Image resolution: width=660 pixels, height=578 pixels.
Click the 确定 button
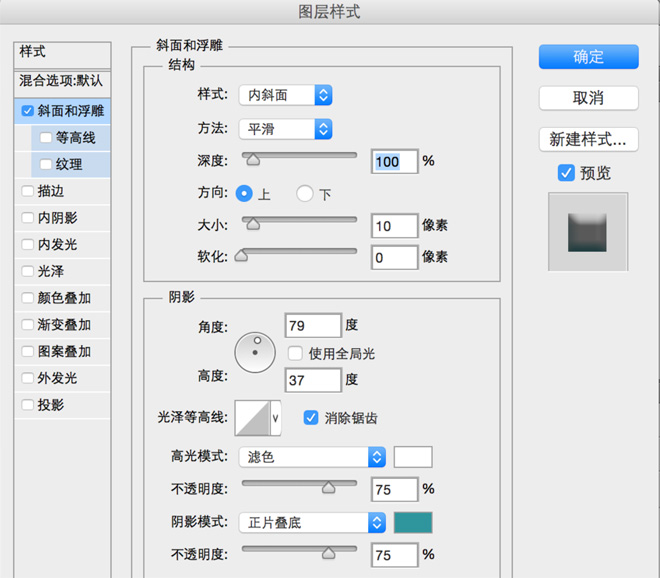coord(588,57)
